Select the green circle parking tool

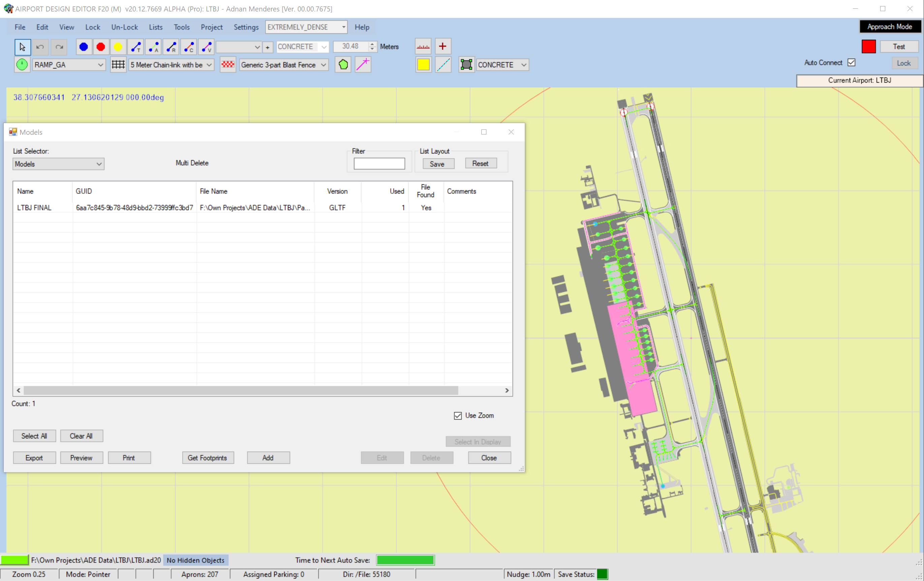[22, 64]
